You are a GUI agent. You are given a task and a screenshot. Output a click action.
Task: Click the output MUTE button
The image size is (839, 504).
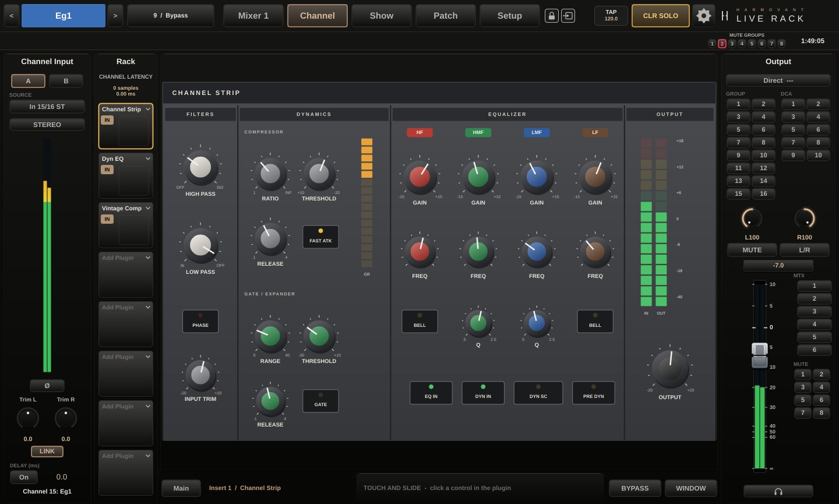[752, 250]
